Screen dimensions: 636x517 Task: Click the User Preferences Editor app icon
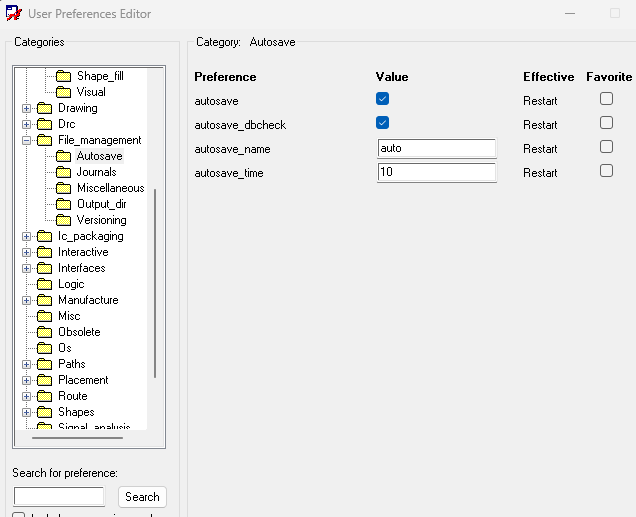tap(13, 13)
